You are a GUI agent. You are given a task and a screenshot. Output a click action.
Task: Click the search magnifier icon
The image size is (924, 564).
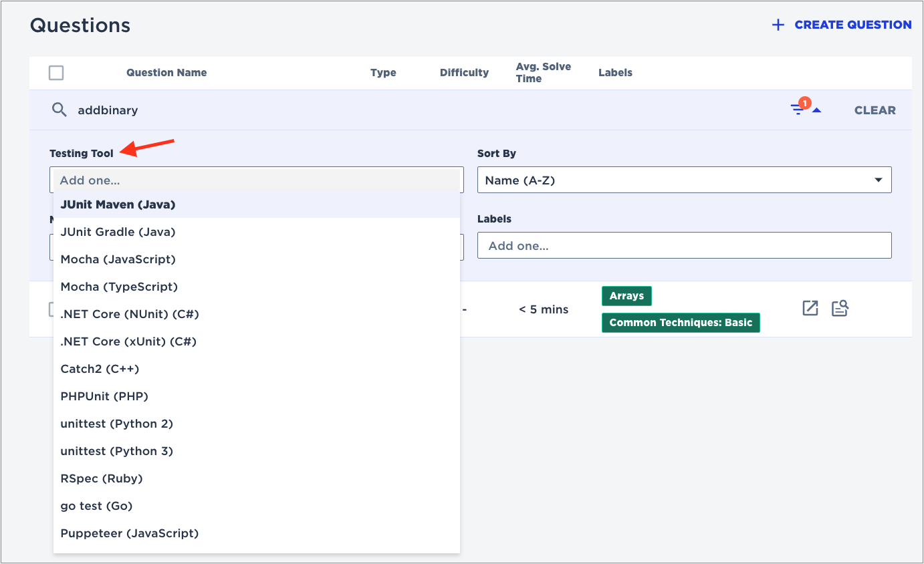pyautogui.click(x=59, y=110)
